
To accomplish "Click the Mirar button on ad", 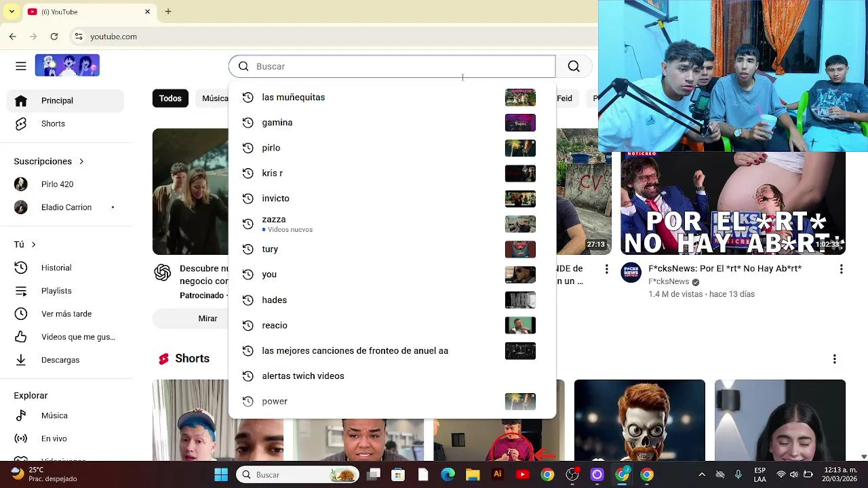I will (208, 319).
